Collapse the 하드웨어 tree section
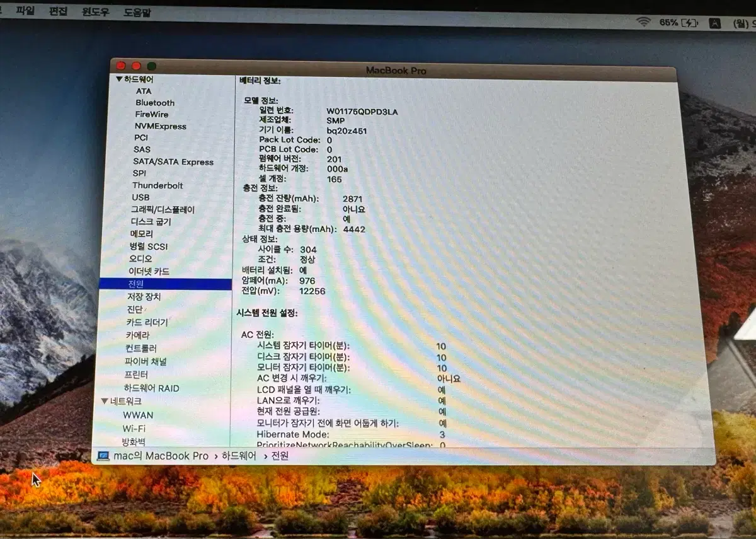 pos(119,79)
